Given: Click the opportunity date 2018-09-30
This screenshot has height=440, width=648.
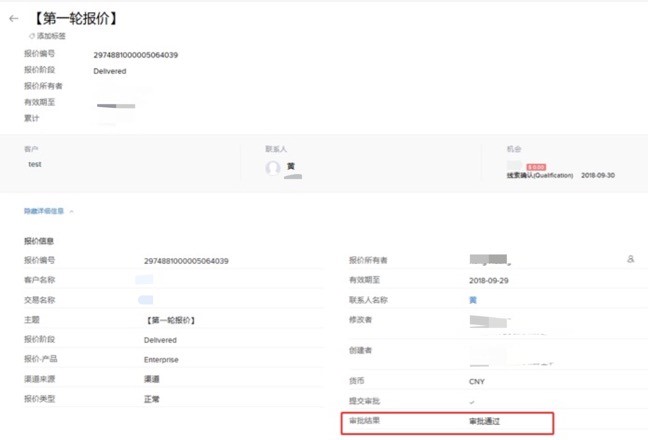Looking at the screenshot, I should (598, 175).
